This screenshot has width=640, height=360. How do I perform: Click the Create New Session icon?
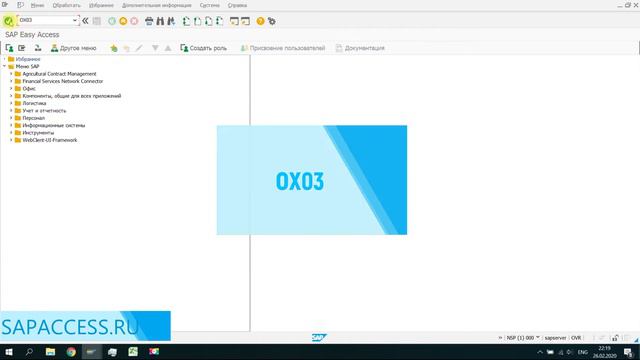(234, 21)
